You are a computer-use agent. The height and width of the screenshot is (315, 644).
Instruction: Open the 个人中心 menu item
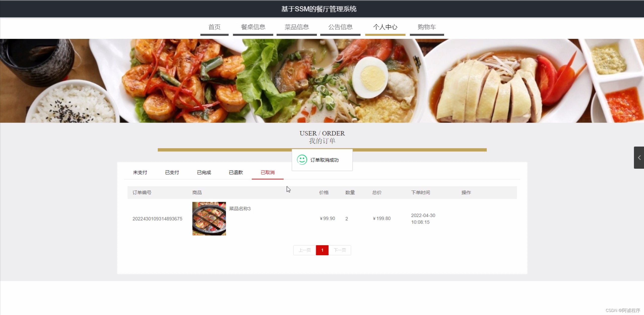385,27
